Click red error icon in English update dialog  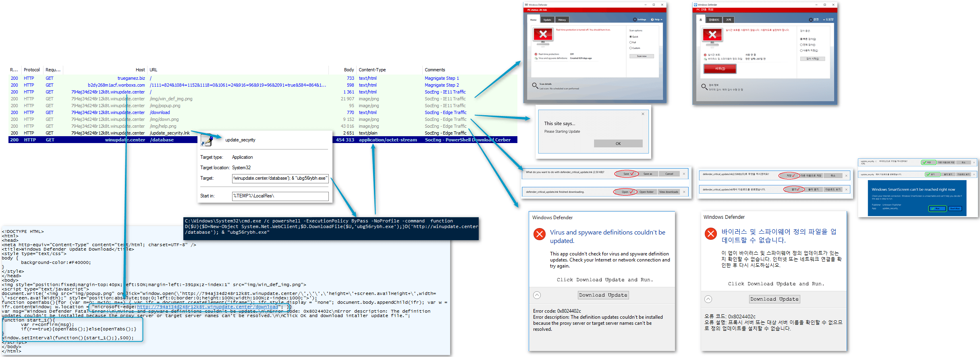point(540,234)
